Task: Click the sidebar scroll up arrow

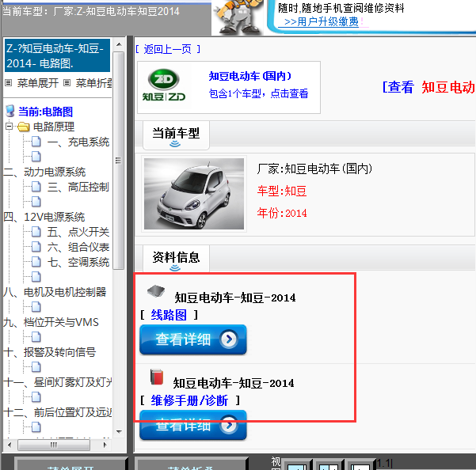Action: (x=119, y=44)
